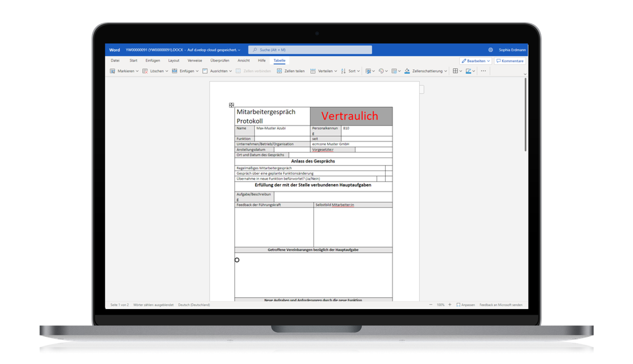Click the table shading style icon
The width and height of the screenshot is (633, 364).
point(381,71)
